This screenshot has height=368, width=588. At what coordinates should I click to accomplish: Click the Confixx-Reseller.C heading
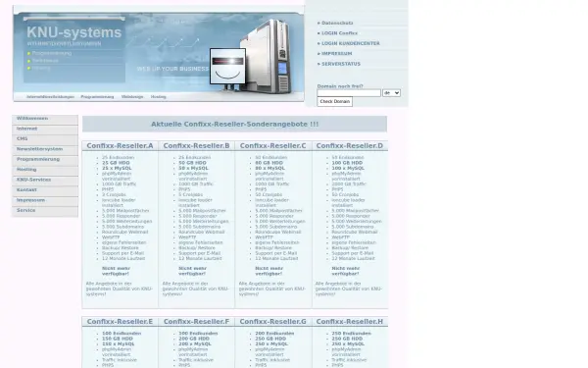pyautogui.click(x=273, y=145)
